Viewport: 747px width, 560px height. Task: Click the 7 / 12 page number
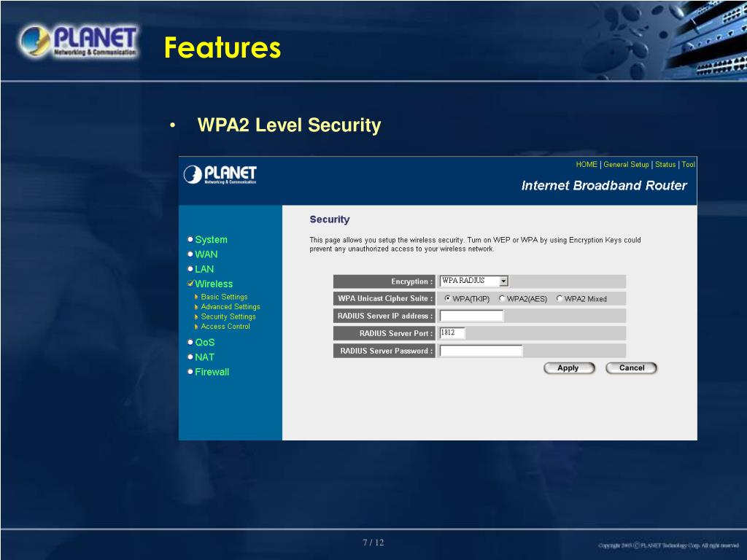point(373,542)
